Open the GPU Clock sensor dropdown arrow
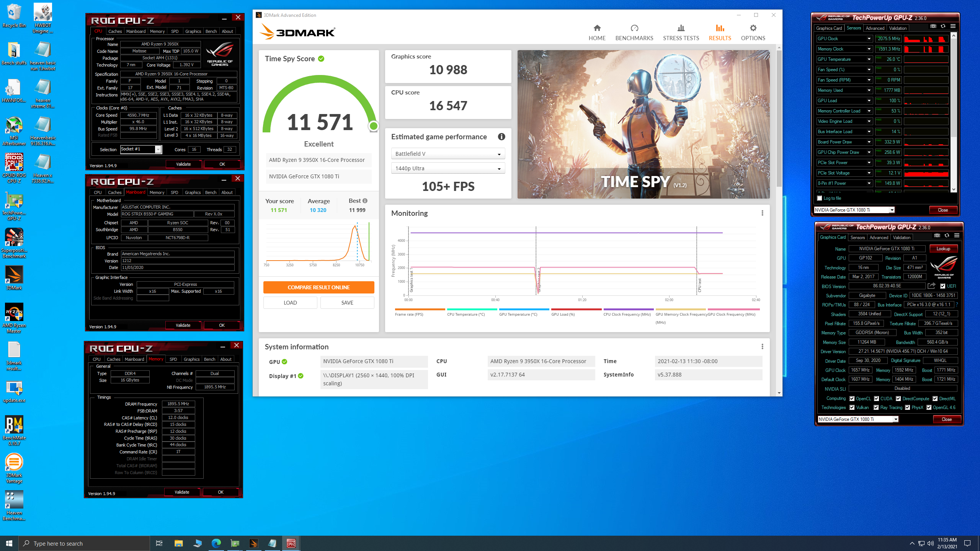Image resolution: width=980 pixels, height=551 pixels. point(869,39)
